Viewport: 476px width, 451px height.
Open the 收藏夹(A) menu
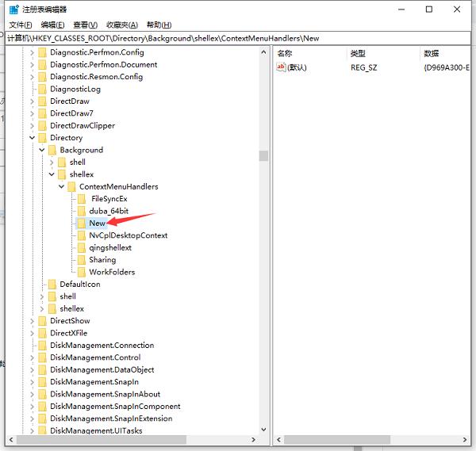(122, 25)
